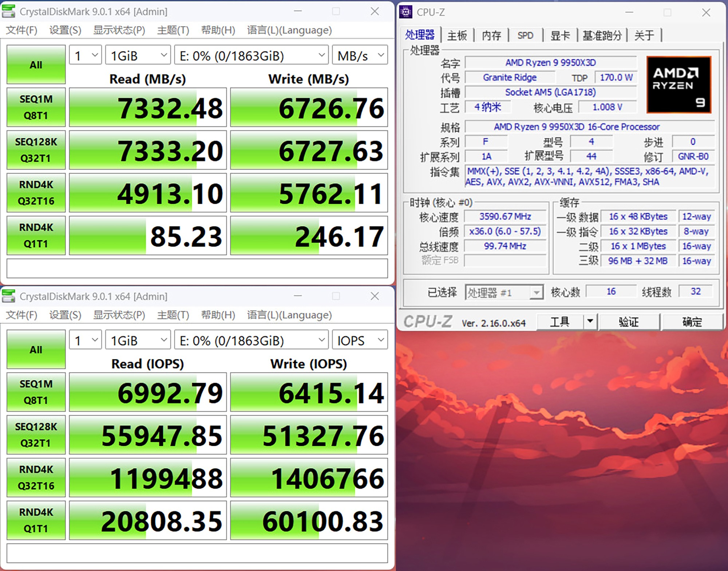Screen dimensions: 728x571
Task: Minimize the bottom CrystalDiskMark window
Action: tap(298, 296)
